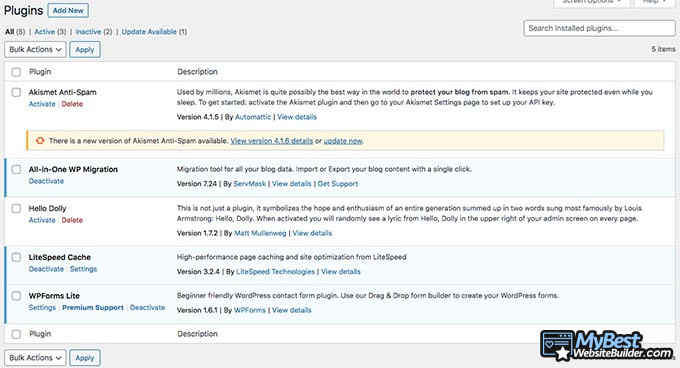Click the Akismet update notice icon
This screenshot has width=680, height=368.
click(40, 140)
